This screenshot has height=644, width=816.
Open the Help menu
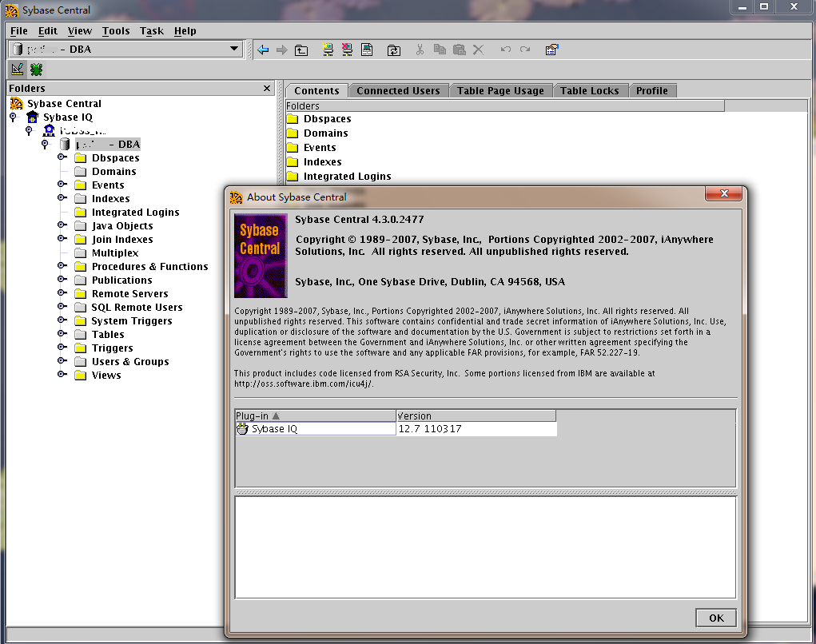[x=185, y=30]
